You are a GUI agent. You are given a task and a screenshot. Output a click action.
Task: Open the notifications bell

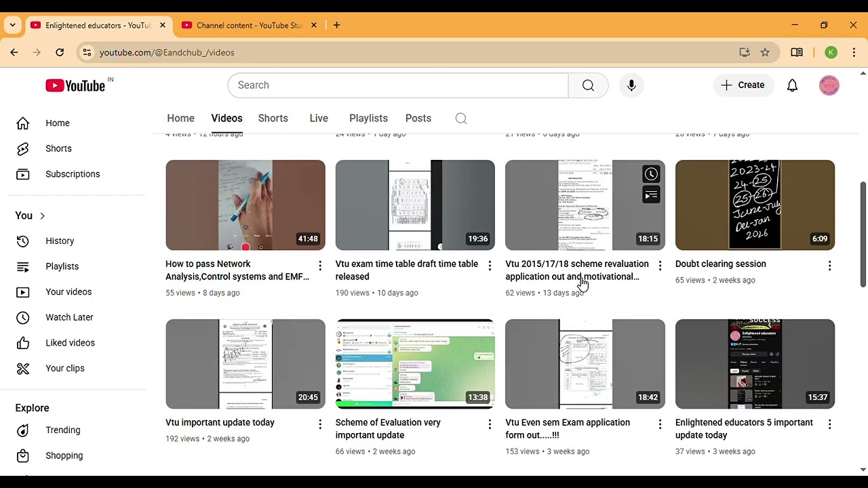tap(792, 85)
